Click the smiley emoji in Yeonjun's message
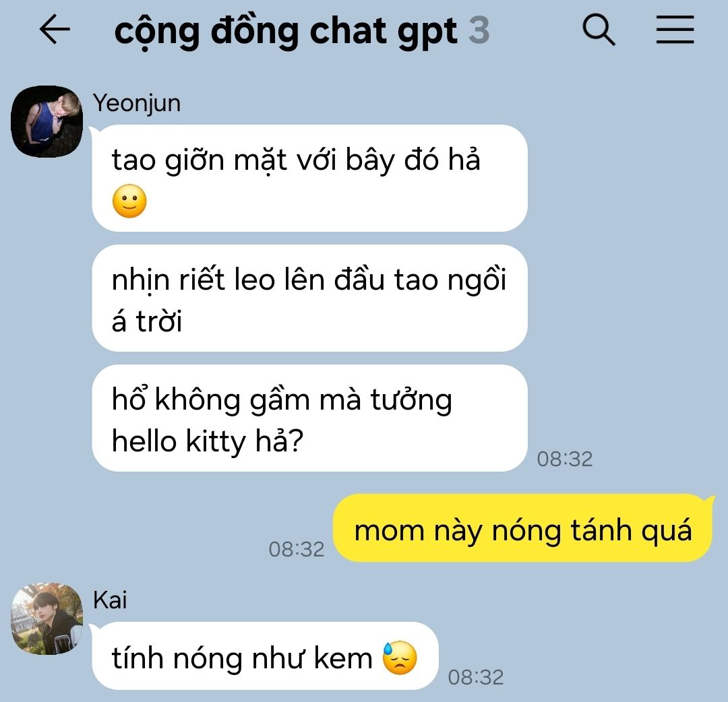 129,201
